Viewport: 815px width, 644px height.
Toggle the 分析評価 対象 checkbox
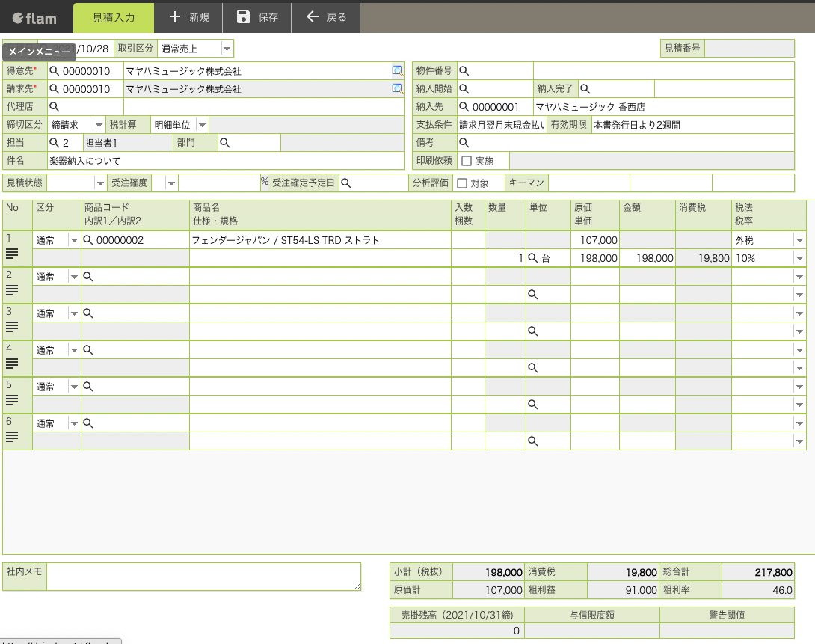point(461,183)
